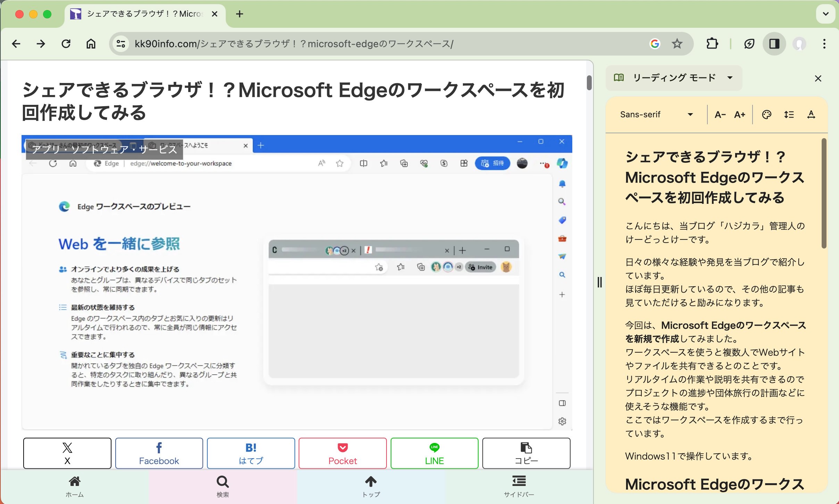The image size is (839, 504).
Task: Share the article on はてブ
Action: coord(251,453)
